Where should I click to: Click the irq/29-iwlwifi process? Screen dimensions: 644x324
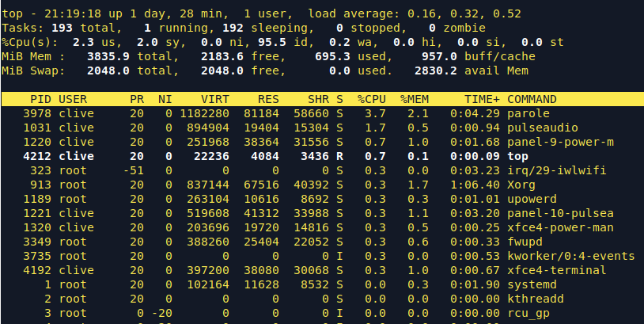point(556,170)
